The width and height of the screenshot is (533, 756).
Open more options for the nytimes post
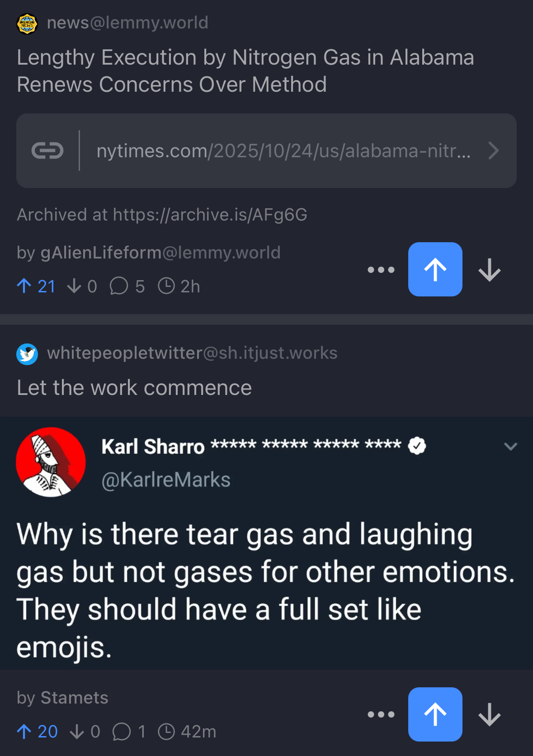point(381,270)
